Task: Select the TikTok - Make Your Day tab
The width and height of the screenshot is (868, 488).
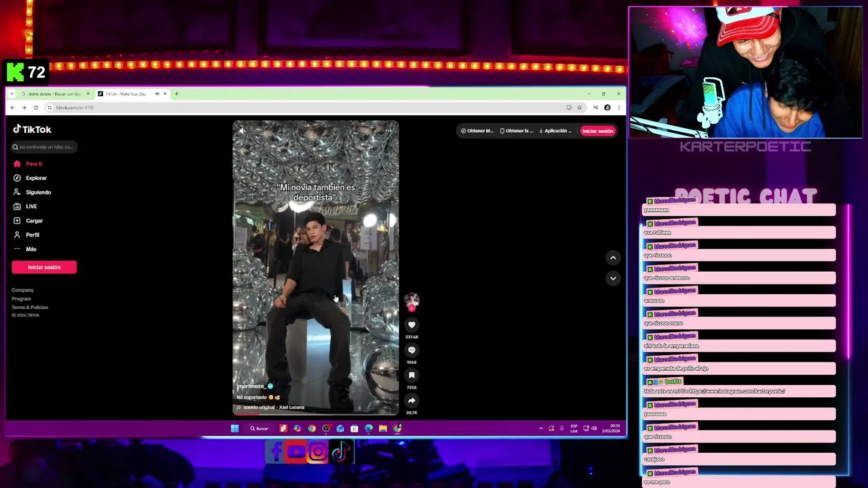Action: coord(126,94)
